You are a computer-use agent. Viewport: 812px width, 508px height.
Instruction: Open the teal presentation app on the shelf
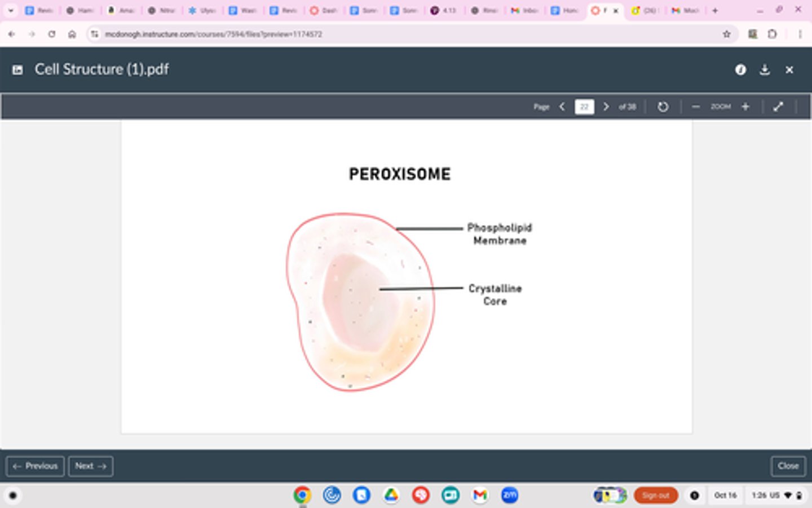point(450,496)
